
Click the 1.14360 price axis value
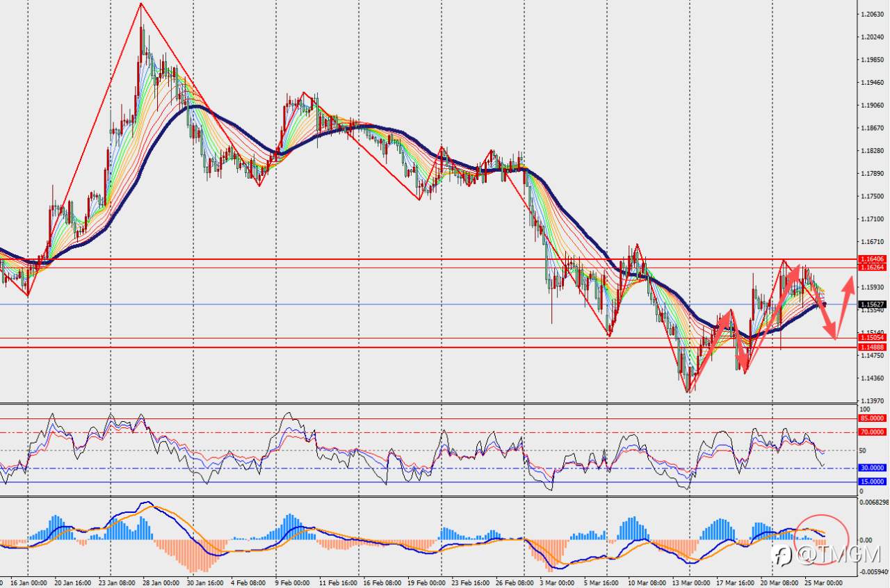click(x=873, y=379)
